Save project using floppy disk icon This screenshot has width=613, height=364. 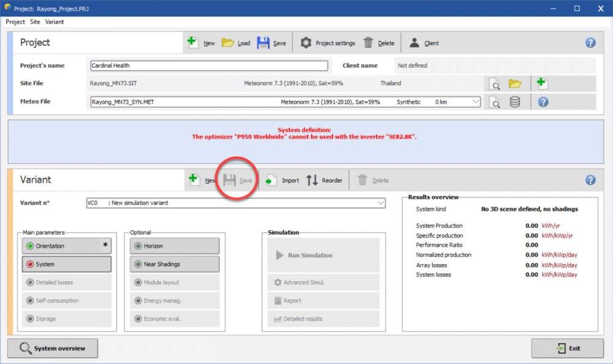pos(263,43)
